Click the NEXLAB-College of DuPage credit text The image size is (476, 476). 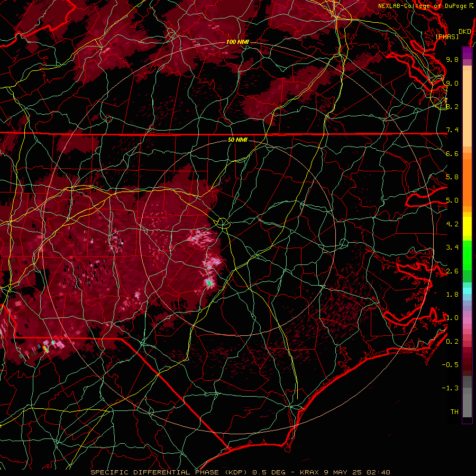(422, 6)
